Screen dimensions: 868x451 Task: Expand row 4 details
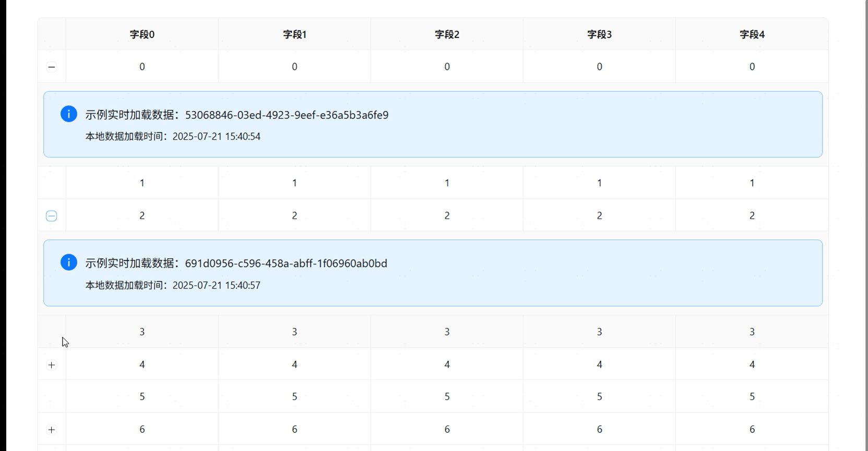tap(52, 365)
